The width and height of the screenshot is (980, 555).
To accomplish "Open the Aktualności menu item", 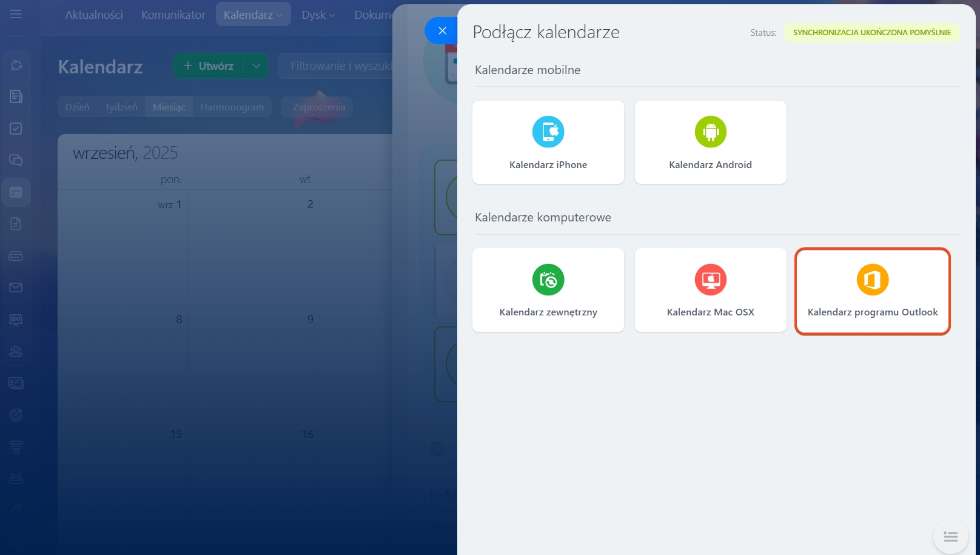I will [94, 15].
